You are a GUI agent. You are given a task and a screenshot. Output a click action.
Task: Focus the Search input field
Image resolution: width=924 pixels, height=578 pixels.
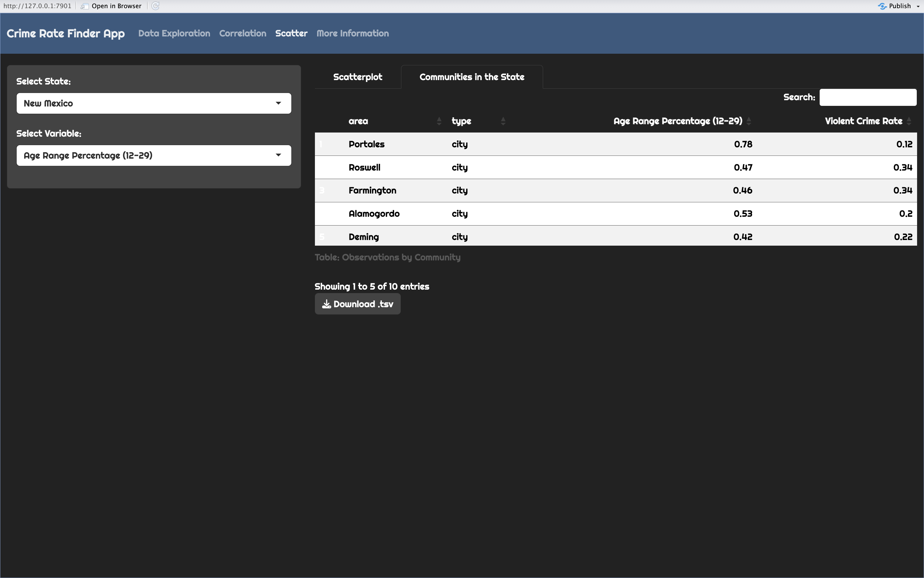click(x=868, y=97)
